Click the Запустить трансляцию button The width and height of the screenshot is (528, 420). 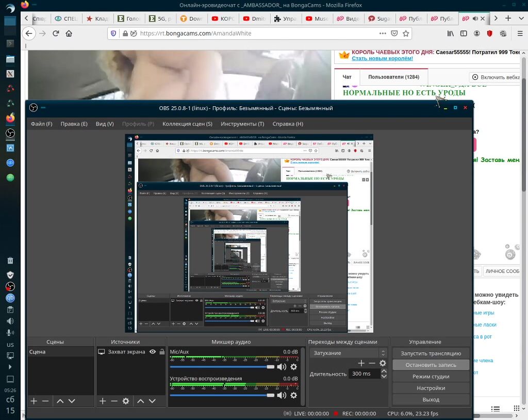[x=431, y=353]
